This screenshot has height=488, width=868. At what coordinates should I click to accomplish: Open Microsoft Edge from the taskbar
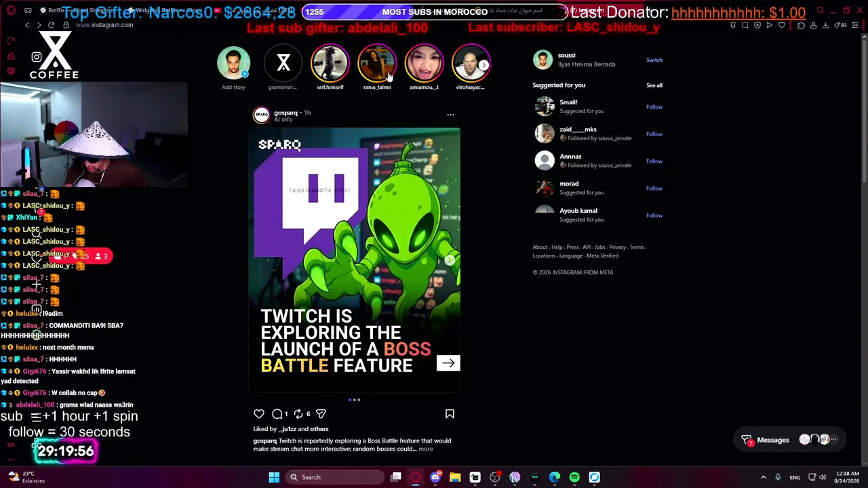click(x=555, y=477)
